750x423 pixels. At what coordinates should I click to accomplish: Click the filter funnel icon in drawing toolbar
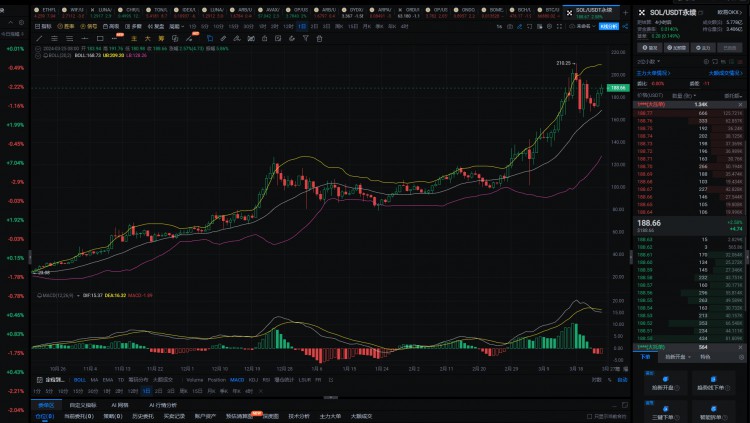point(306,38)
